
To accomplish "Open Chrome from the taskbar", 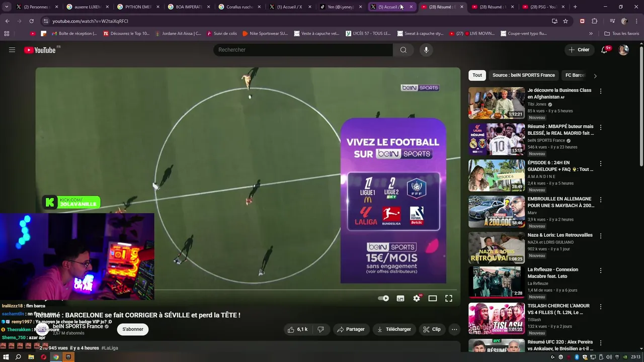I will click(56, 357).
